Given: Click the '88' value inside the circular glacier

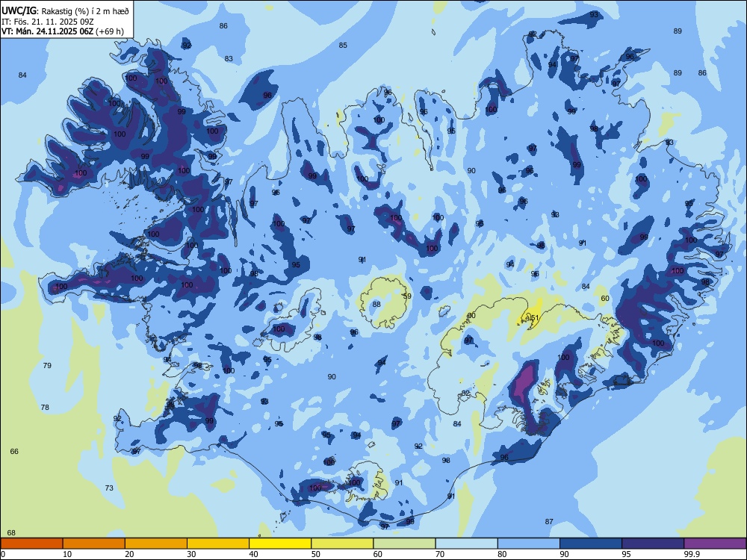Looking at the screenshot, I should click(x=376, y=305).
